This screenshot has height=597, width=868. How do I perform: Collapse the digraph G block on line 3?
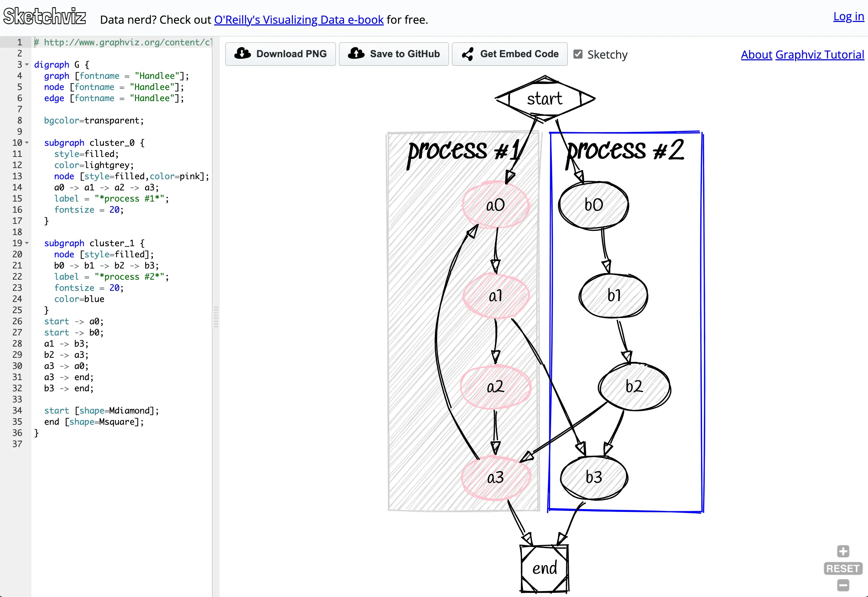[27, 65]
